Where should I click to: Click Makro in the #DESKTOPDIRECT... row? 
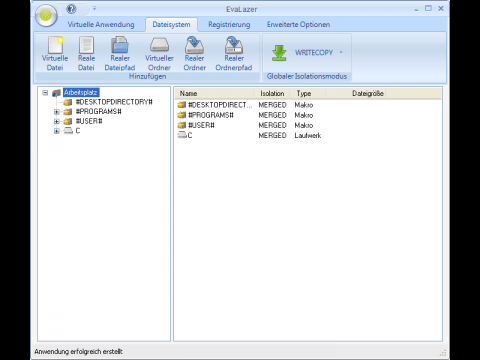304,105
